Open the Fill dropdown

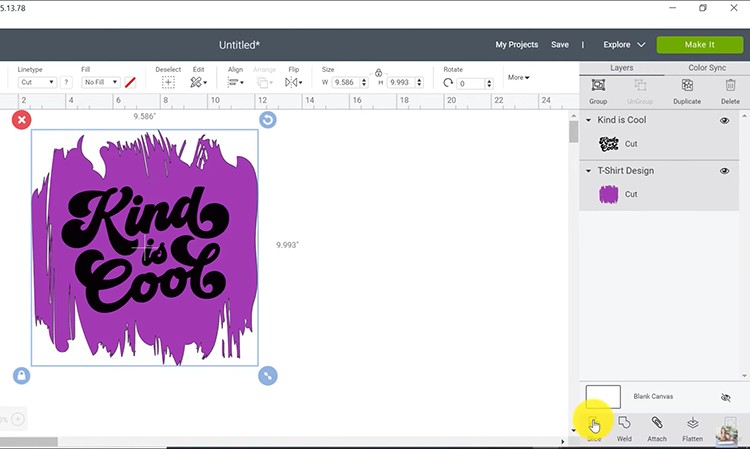tap(100, 82)
